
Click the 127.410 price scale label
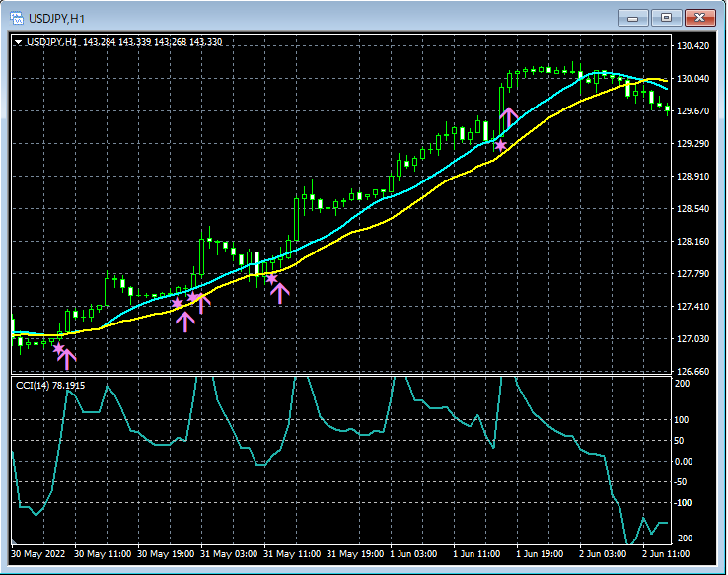(x=693, y=307)
